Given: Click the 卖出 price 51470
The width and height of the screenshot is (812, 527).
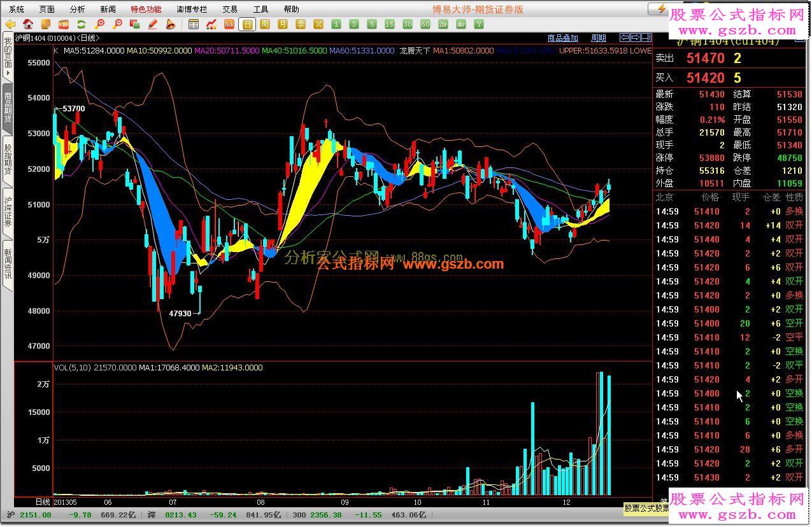Looking at the screenshot, I should [705, 58].
